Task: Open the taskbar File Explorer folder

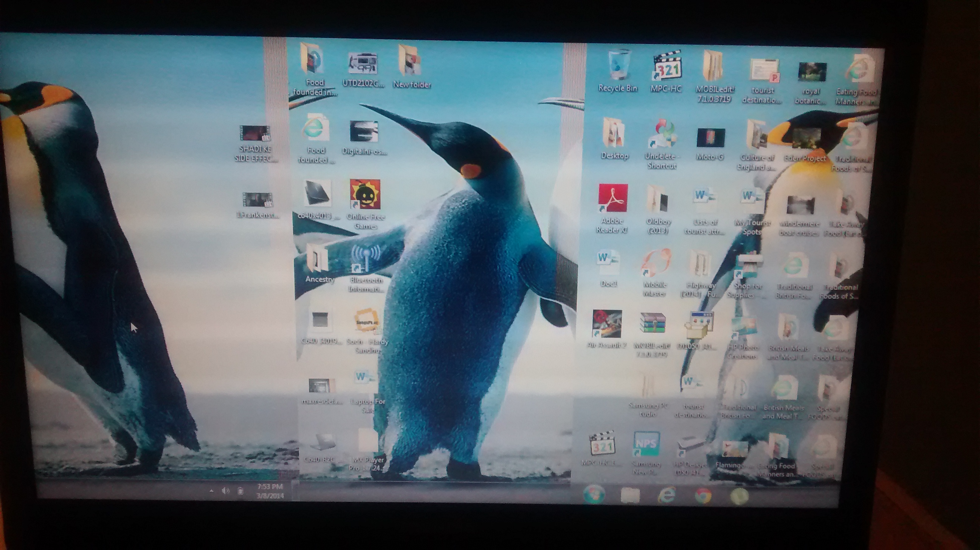Action: 630,495
